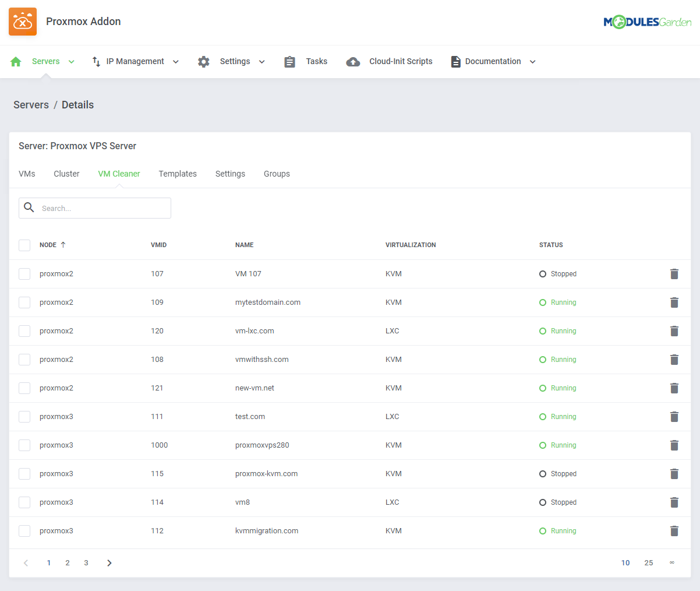This screenshot has width=700, height=591.
Task: Sort table by VMID column header
Action: coord(158,245)
